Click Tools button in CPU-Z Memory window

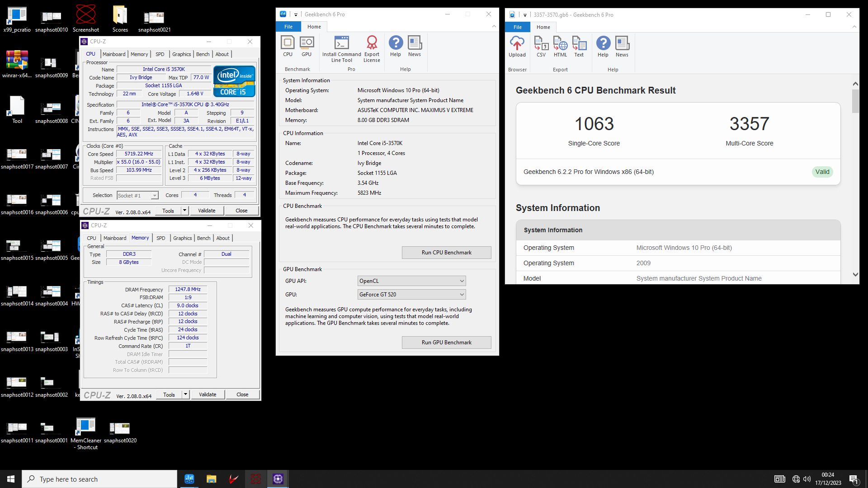point(169,394)
